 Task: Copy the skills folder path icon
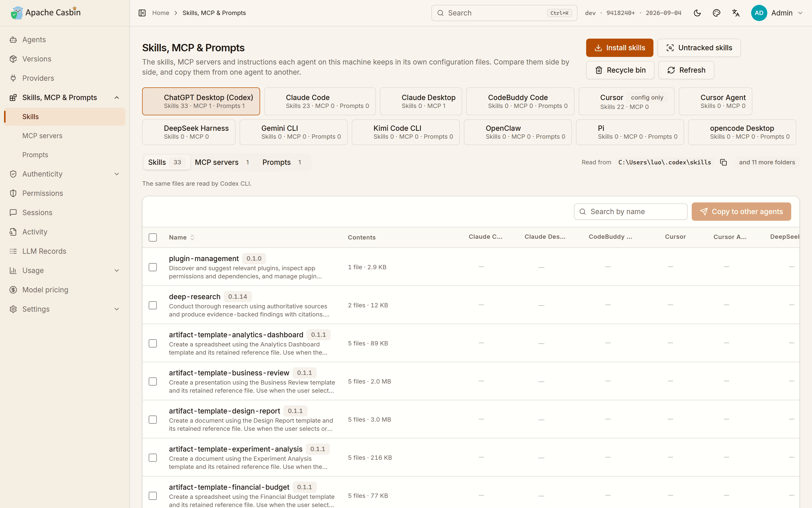723,162
